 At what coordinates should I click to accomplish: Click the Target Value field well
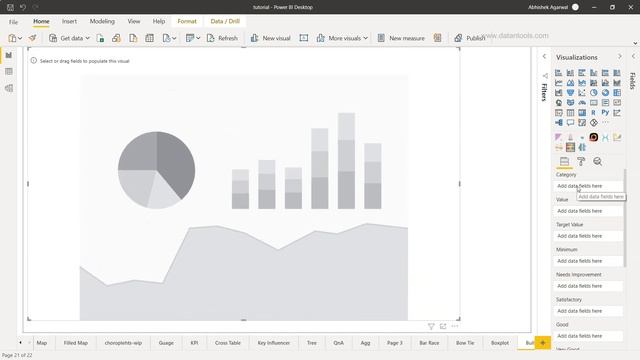click(x=588, y=236)
